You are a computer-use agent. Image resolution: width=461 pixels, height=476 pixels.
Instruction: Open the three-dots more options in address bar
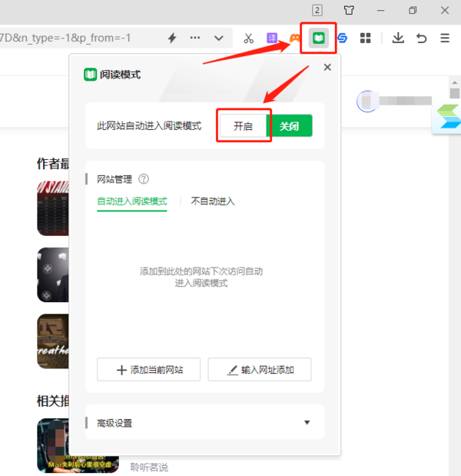click(x=194, y=38)
